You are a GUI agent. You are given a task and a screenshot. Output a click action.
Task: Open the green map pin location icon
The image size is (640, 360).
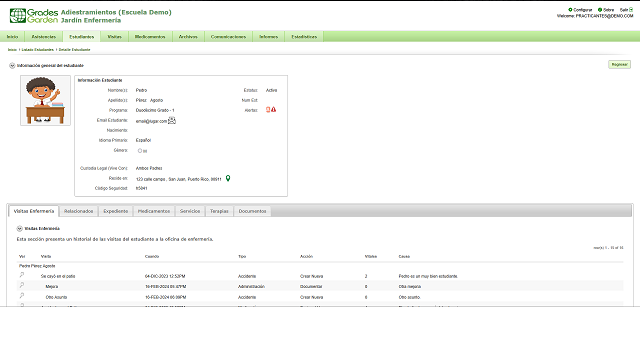(228, 178)
